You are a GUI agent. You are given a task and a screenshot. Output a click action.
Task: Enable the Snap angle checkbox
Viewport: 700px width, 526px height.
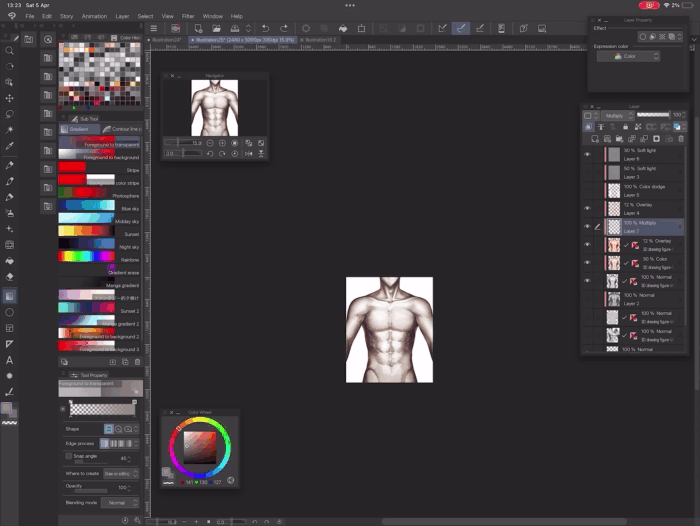pos(68,456)
